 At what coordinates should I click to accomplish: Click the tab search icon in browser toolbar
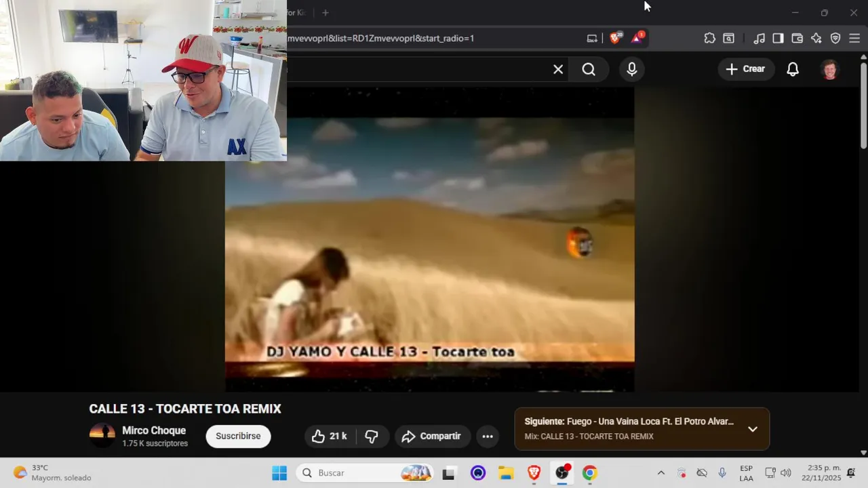(x=728, y=38)
